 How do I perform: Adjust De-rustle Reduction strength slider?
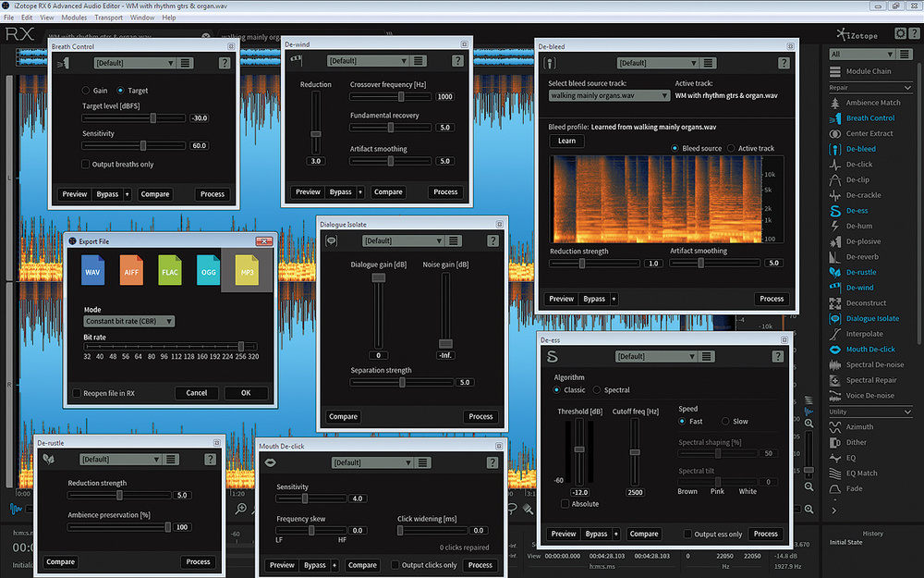pyautogui.click(x=119, y=495)
